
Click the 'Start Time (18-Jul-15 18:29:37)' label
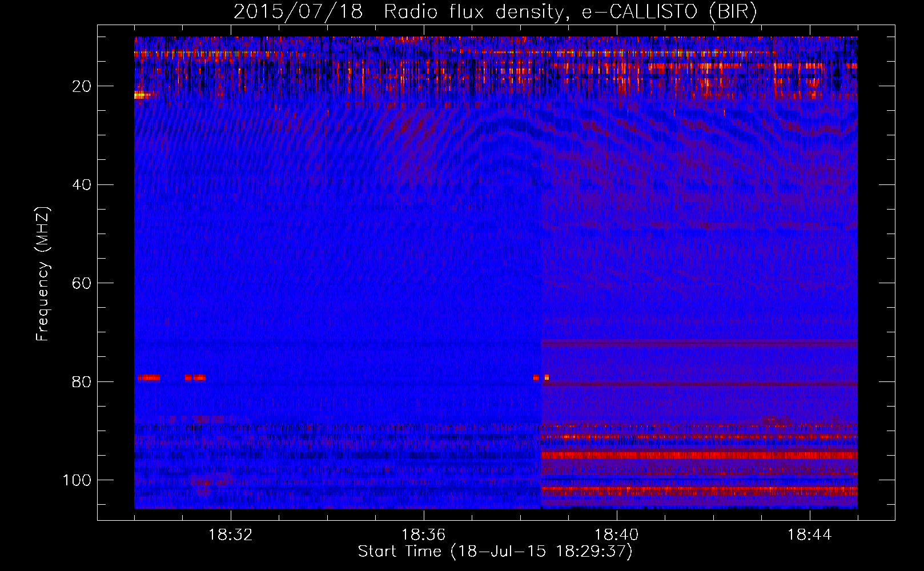(495, 552)
